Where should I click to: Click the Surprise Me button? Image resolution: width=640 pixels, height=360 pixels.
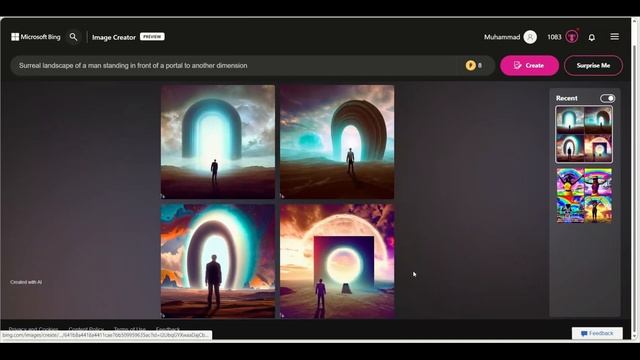pos(593,65)
